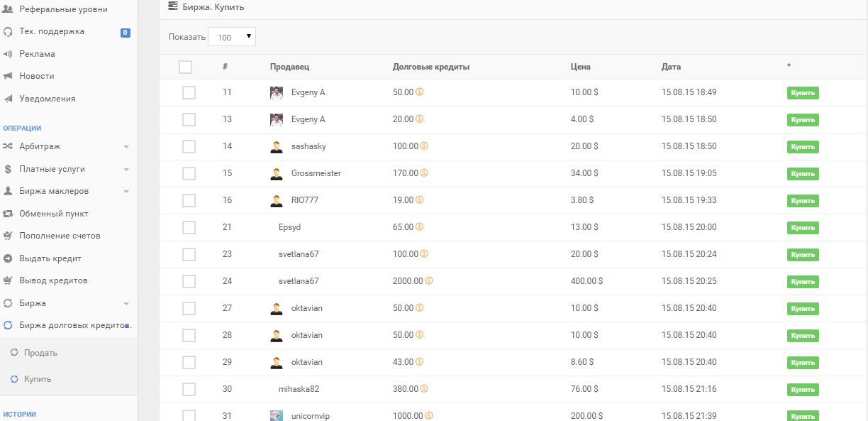Click Купить for mihaska82's 380.00 offer
The width and height of the screenshot is (868, 421).
(803, 390)
